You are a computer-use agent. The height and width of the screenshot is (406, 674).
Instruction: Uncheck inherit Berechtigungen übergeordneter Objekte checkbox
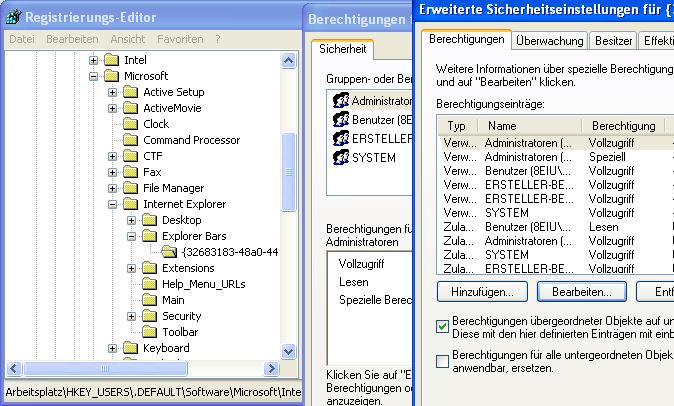pos(442,326)
